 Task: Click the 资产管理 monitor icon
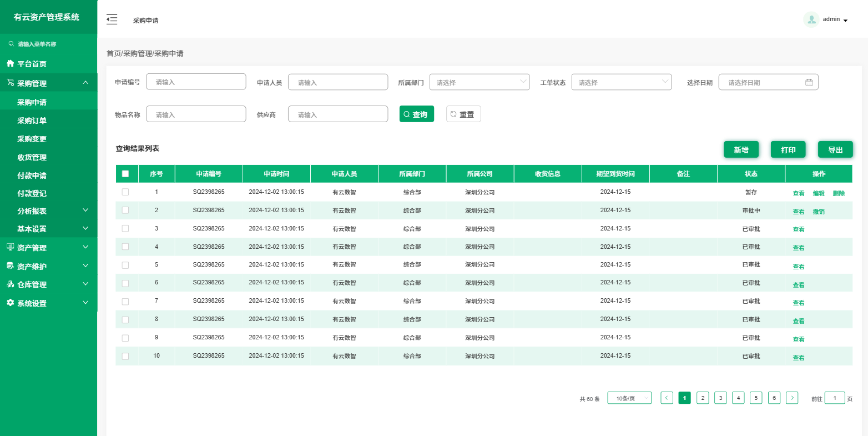(x=10, y=247)
